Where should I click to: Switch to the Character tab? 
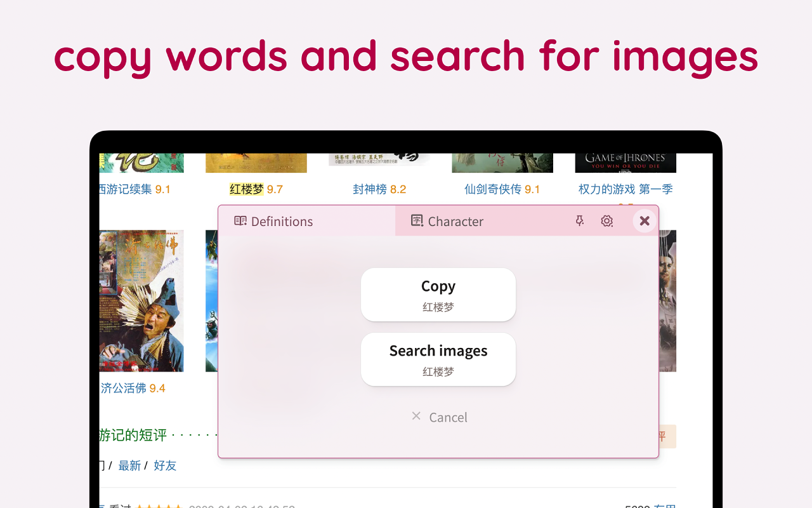coord(455,221)
